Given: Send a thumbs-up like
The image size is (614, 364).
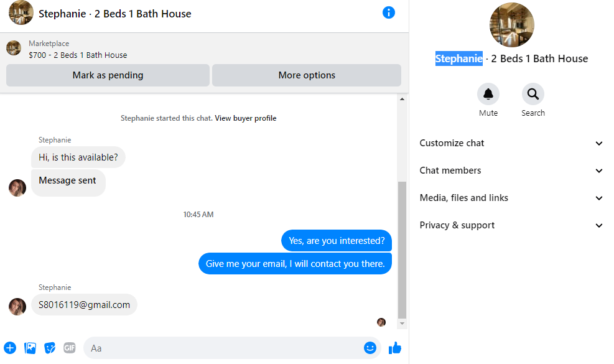Looking at the screenshot, I should (394, 348).
